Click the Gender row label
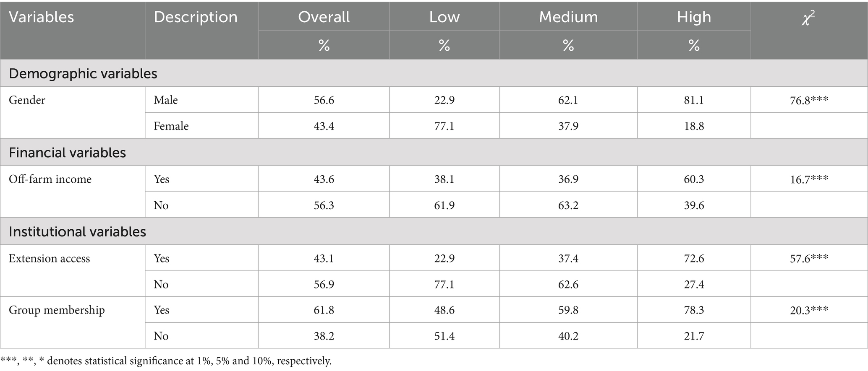The width and height of the screenshot is (868, 371). (27, 100)
